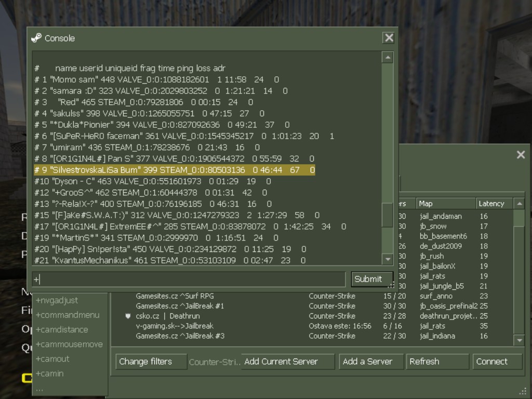This screenshot has height=399, width=532.
Task: Close the Console window
Action: (x=389, y=37)
